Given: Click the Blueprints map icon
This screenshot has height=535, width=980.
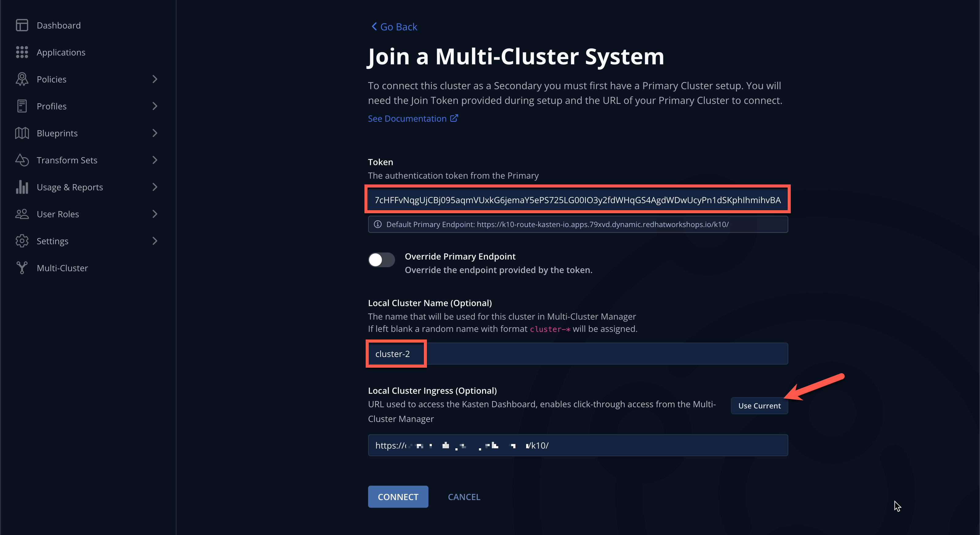Looking at the screenshot, I should pos(22,133).
